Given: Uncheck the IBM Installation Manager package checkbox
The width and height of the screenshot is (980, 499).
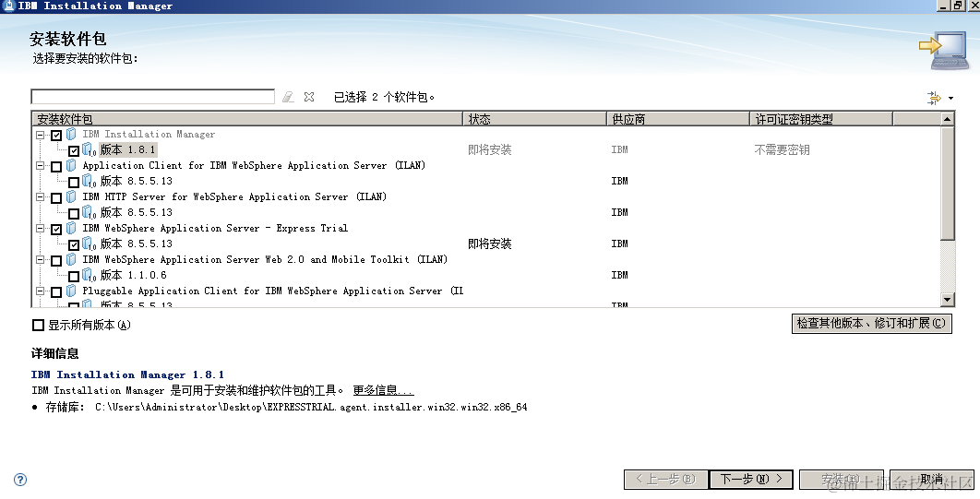Looking at the screenshot, I should pos(56,135).
